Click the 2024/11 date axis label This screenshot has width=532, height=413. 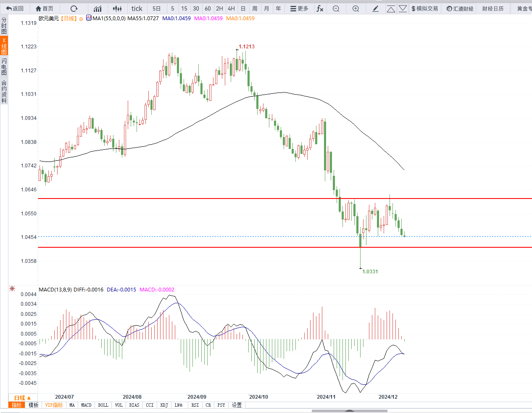coord(326,397)
